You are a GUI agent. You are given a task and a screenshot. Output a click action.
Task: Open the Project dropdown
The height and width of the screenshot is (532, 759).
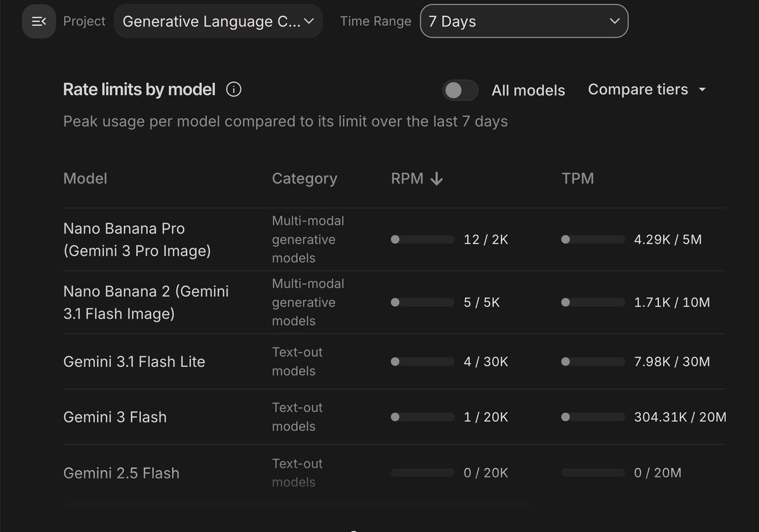[x=218, y=22]
